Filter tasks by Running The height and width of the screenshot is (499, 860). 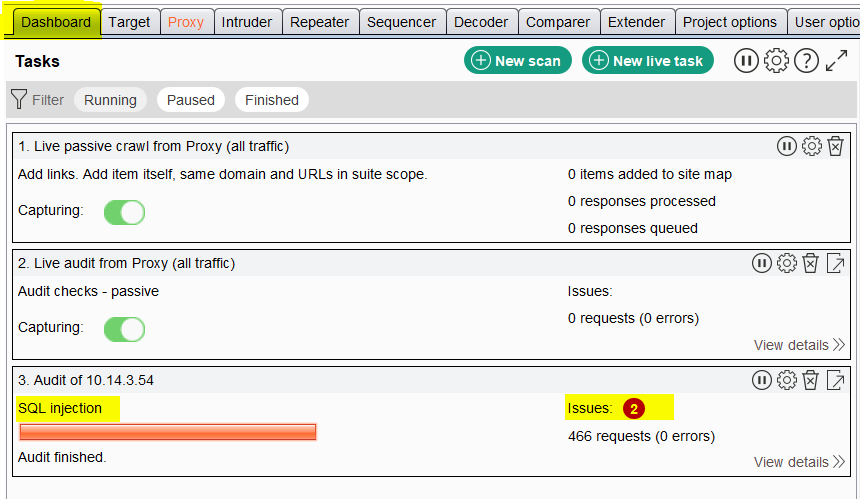[x=110, y=100]
